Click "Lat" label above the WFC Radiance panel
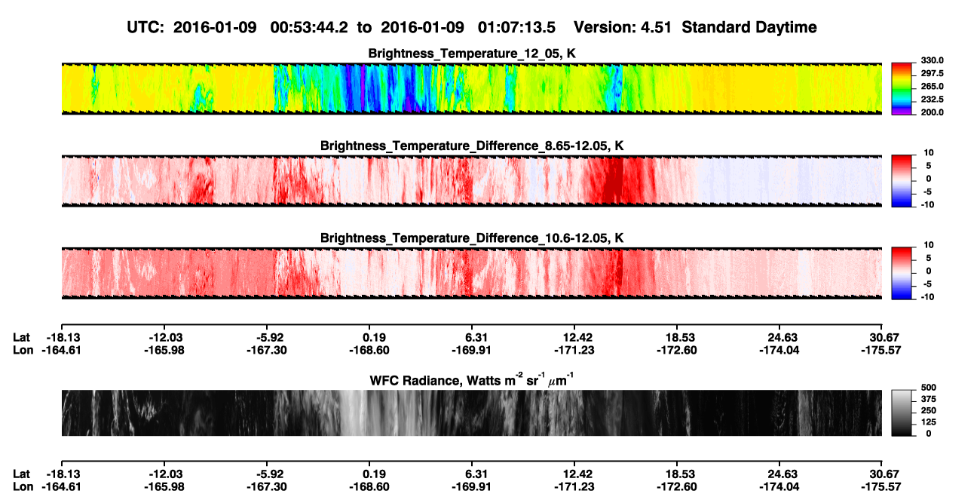The height and width of the screenshot is (503, 980). click(23, 338)
